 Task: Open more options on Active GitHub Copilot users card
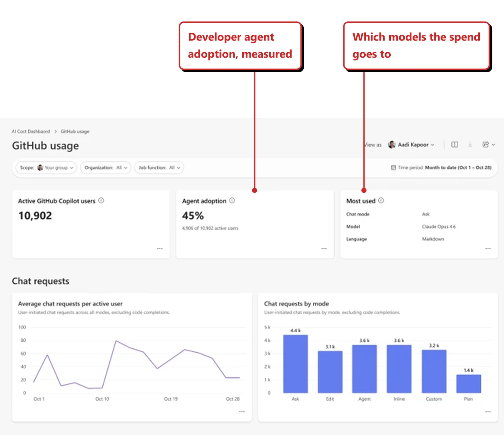click(160, 249)
